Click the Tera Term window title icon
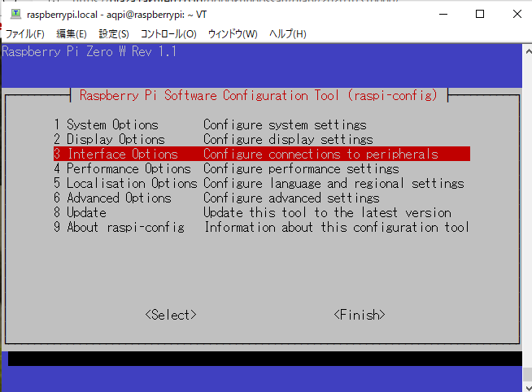 click(15, 14)
